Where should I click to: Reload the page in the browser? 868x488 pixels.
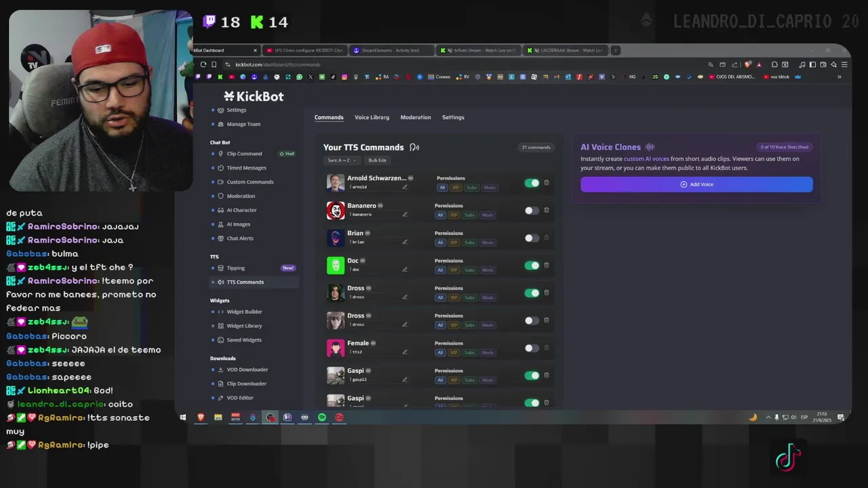click(x=203, y=64)
